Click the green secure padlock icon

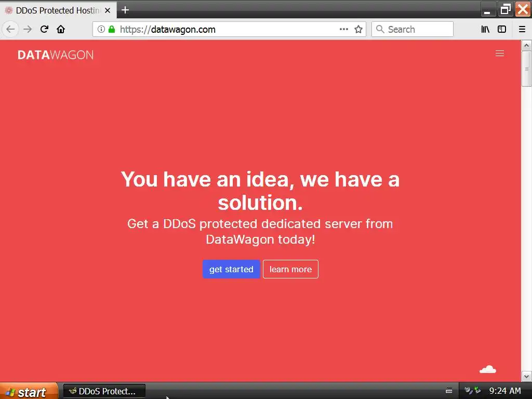[x=112, y=29]
